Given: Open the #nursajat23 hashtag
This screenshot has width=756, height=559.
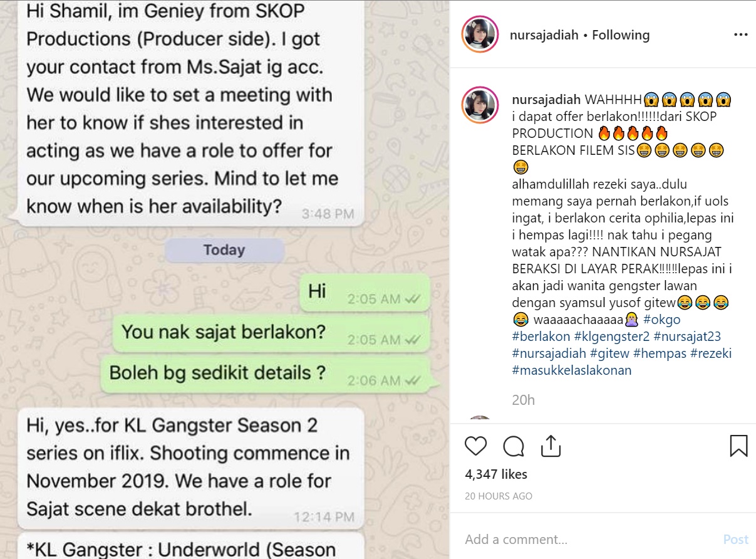Looking at the screenshot, I should point(687,337).
